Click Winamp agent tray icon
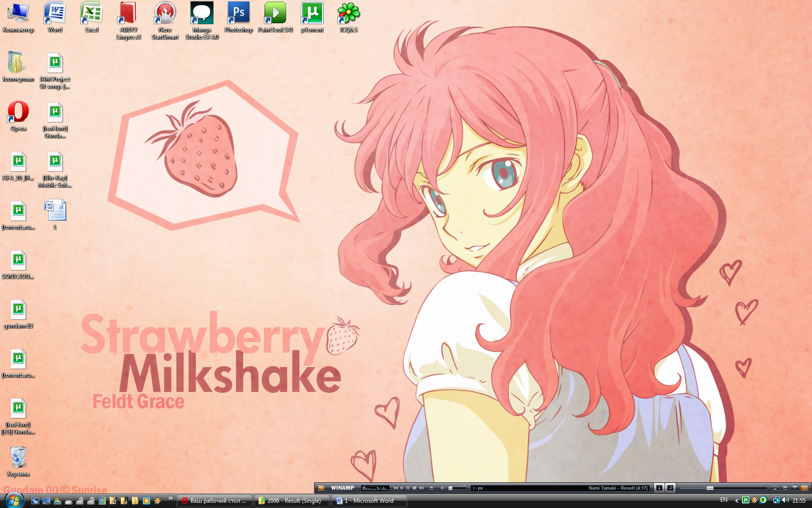 754,500
